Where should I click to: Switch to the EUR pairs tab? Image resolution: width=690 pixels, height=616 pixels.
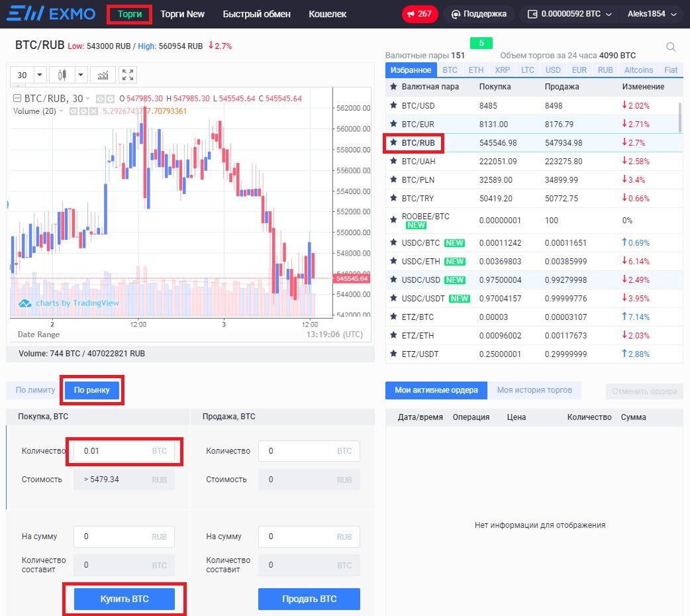[x=579, y=70]
